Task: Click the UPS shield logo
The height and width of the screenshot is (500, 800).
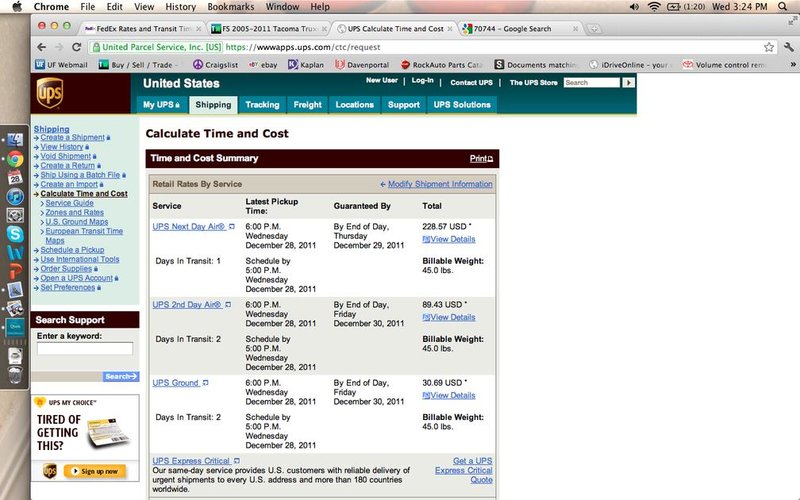Action: (49, 93)
